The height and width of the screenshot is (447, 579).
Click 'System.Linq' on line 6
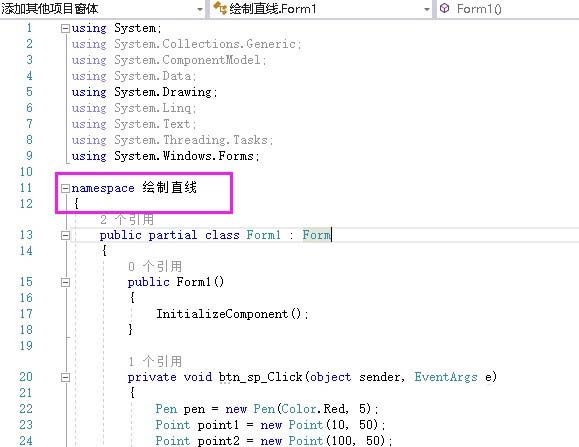(x=153, y=108)
